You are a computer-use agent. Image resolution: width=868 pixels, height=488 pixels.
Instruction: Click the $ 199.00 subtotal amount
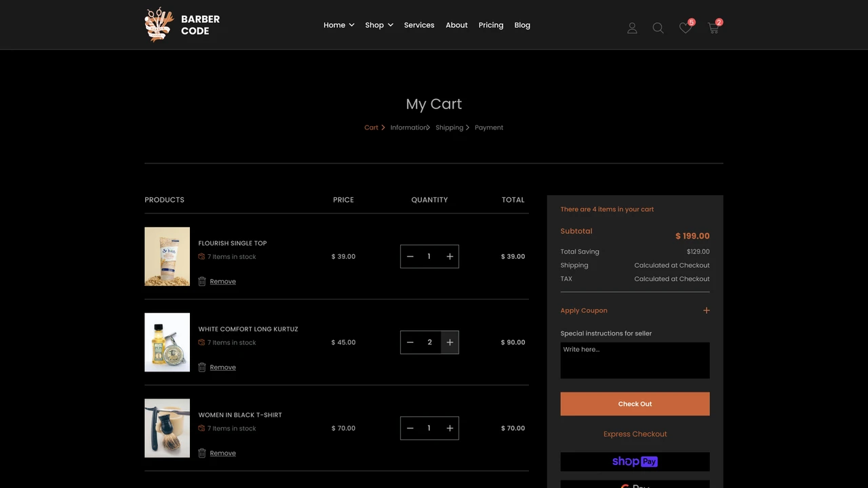click(x=692, y=236)
